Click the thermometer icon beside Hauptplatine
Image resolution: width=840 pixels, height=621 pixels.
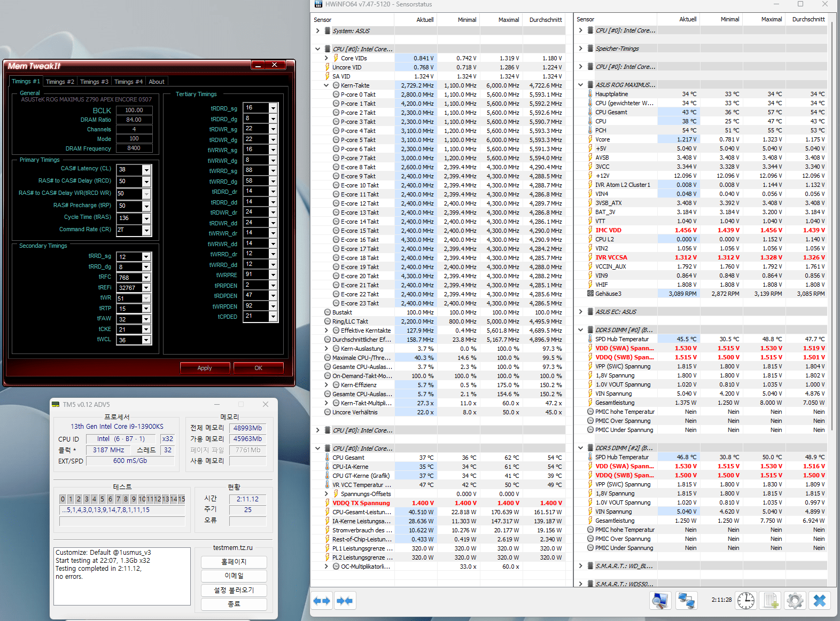590,94
